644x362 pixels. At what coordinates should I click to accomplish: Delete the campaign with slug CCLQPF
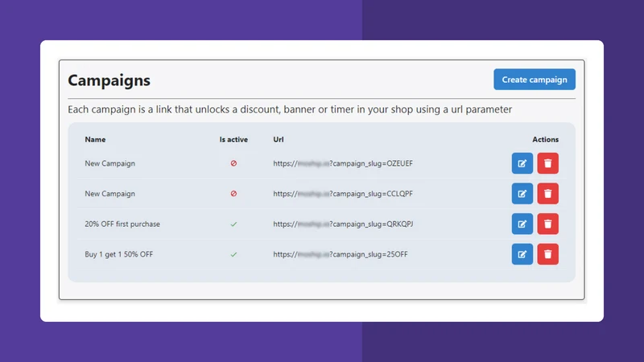pyautogui.click(x=548, y=194)
